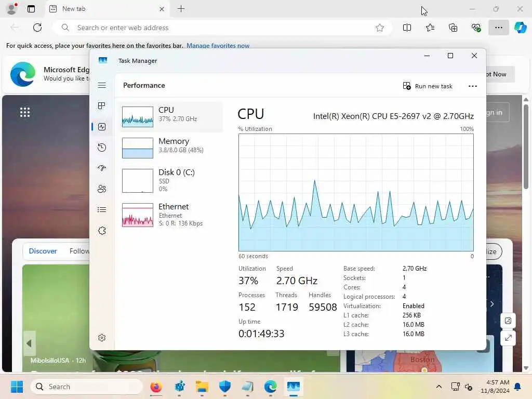
Task: Open the App history page icon
Action: (x=102, y=148)
